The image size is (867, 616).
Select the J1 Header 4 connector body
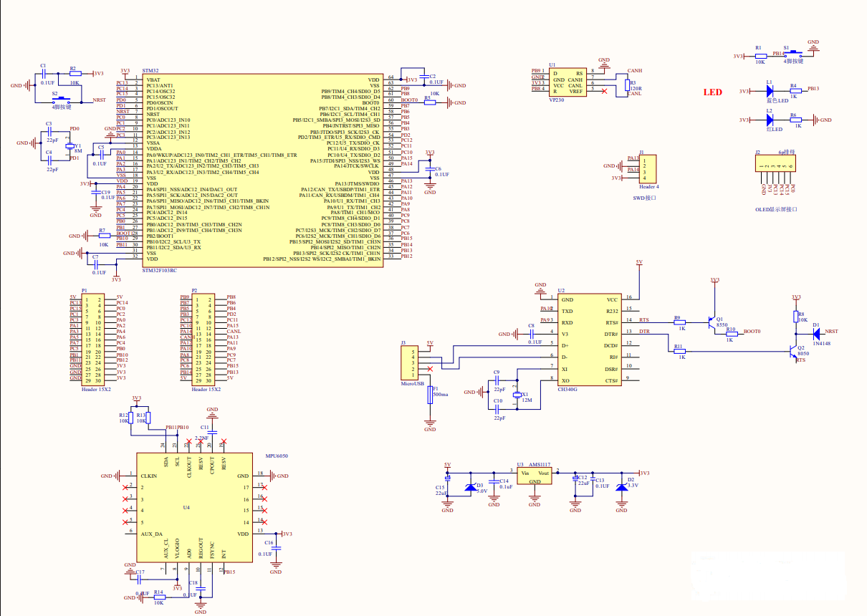647,169
